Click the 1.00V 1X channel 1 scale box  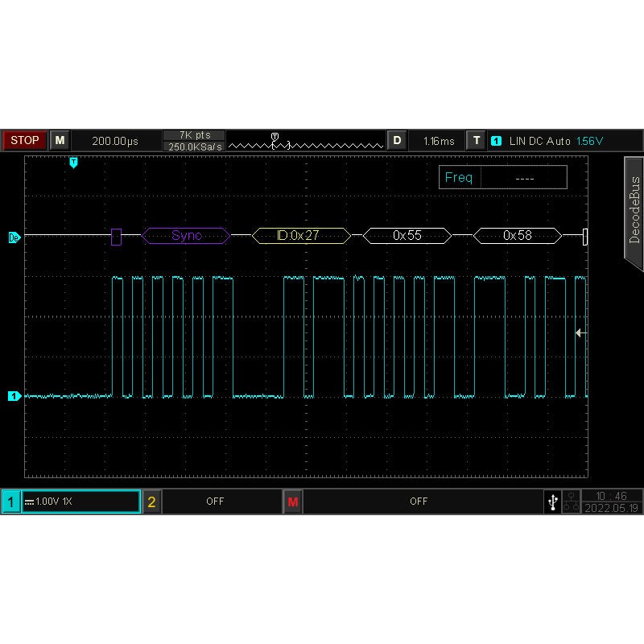81,502
